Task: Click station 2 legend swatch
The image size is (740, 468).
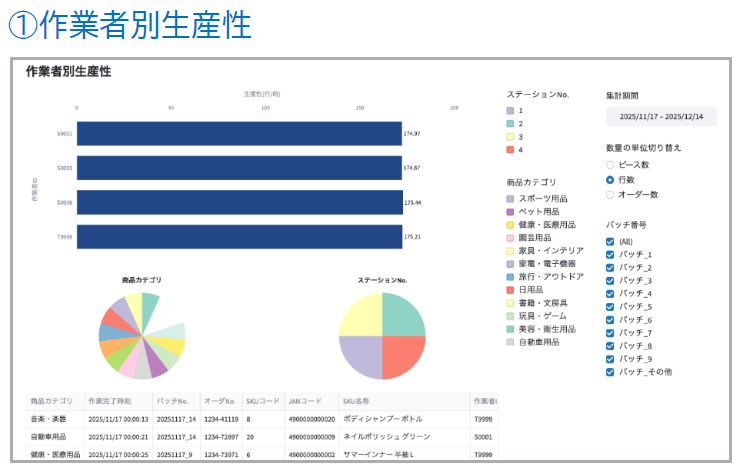Action: [x=510, y=124]
